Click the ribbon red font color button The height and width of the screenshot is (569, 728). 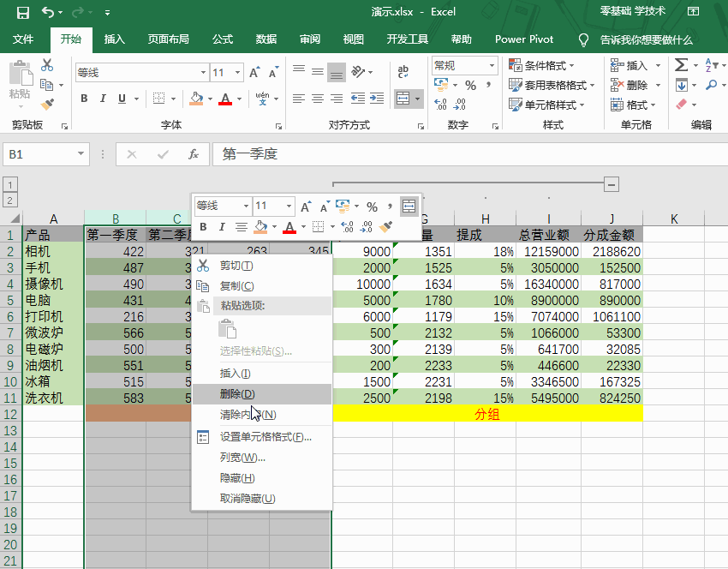tap(225, 99)
